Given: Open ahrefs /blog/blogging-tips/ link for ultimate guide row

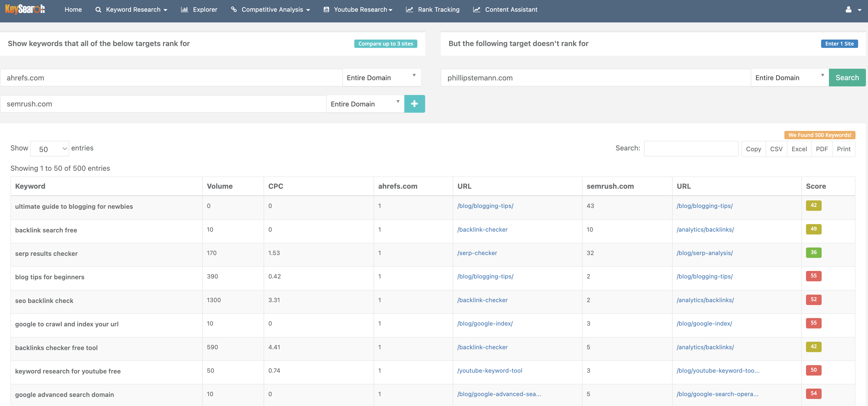Looking at the screenshot, I should [485, 206].
